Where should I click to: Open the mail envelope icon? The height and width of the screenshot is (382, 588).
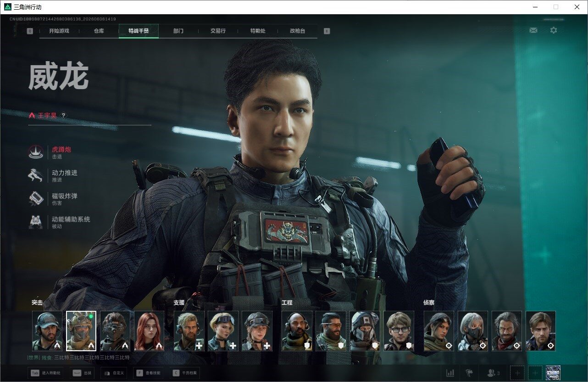(533, 30)
